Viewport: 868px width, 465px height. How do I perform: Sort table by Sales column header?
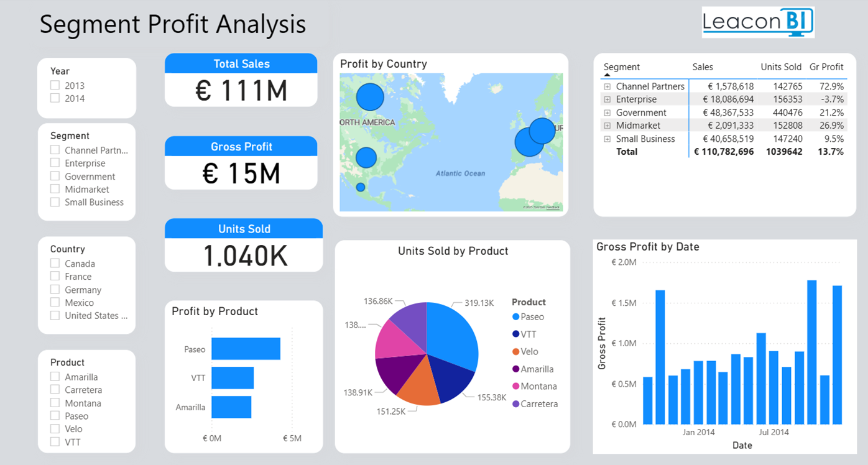tap(703, 67)
